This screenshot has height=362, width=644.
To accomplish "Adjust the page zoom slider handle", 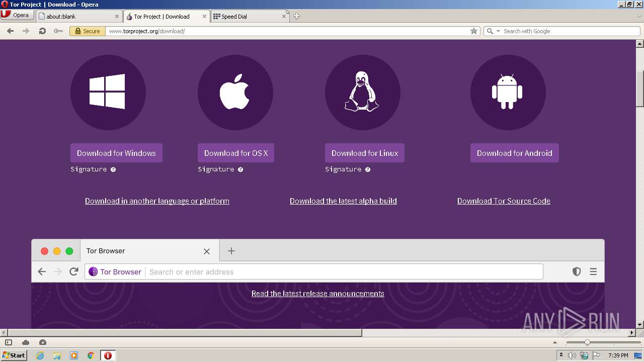I will point(587,342).
